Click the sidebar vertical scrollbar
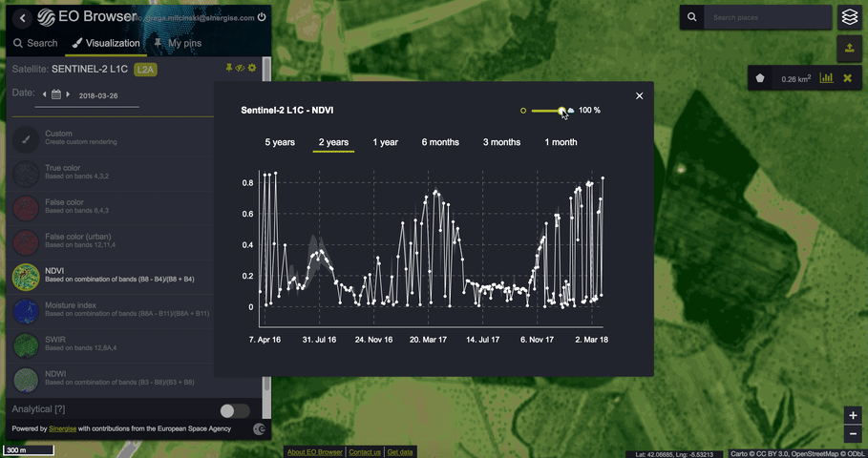Image resolution: width=868 pixels, height=458 pixels. [266, 238]
